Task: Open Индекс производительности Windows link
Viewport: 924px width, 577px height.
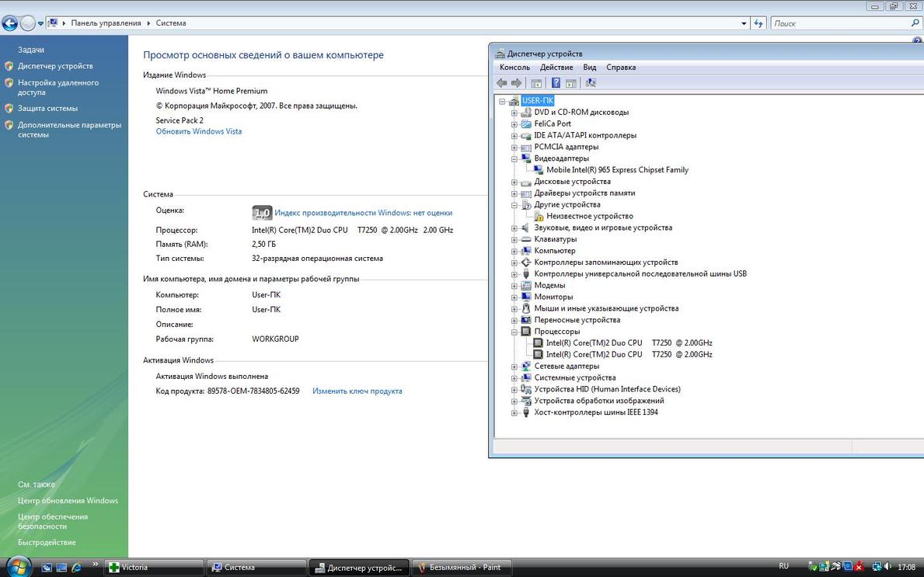Action: coord(364,213)
